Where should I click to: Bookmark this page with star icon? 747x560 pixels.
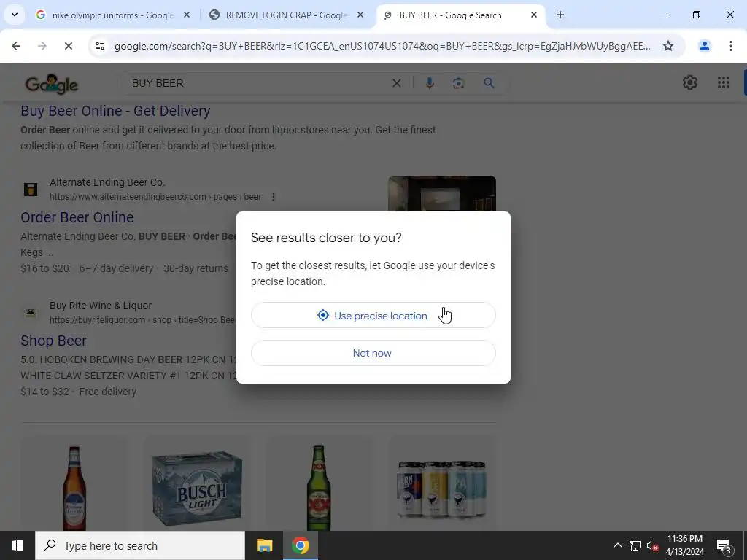click(x=668, y=46)
